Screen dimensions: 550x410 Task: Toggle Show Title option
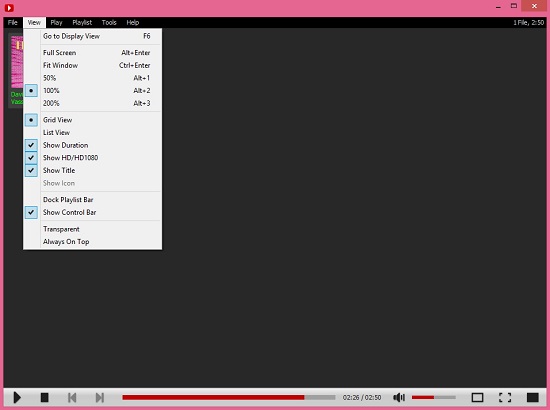point(93,170)
